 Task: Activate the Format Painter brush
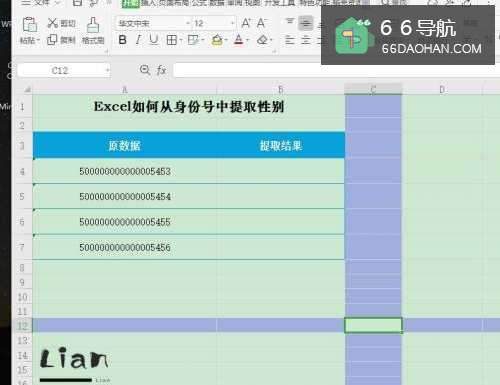[93, 26]
